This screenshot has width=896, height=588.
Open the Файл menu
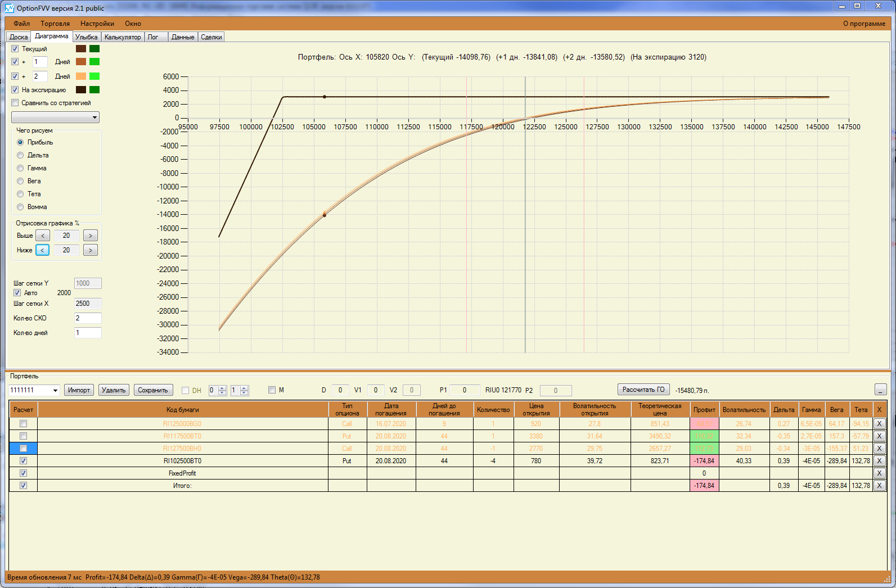tap(22, 24)
